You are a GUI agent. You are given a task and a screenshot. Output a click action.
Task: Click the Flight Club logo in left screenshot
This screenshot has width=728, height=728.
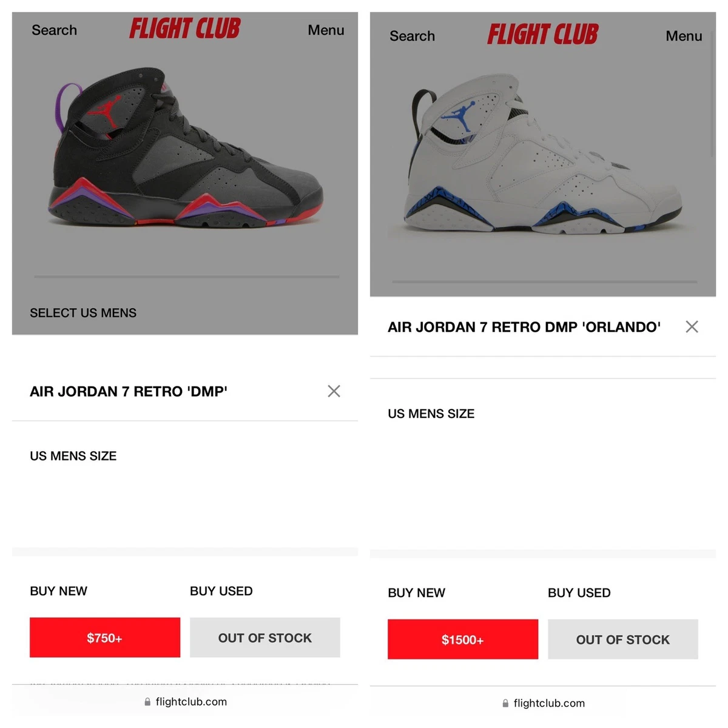pyautogui.click(x=185, y=29)
